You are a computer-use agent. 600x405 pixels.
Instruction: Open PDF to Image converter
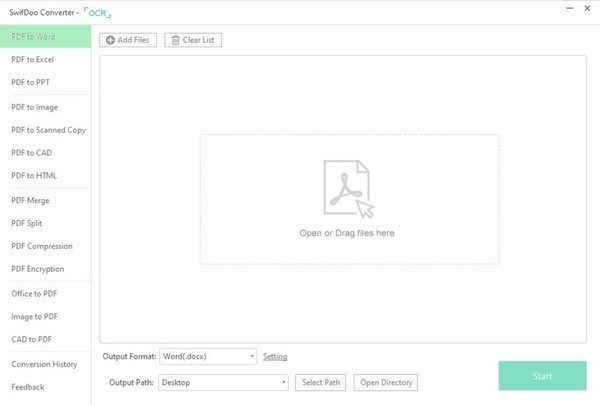(x=46, y=107)
